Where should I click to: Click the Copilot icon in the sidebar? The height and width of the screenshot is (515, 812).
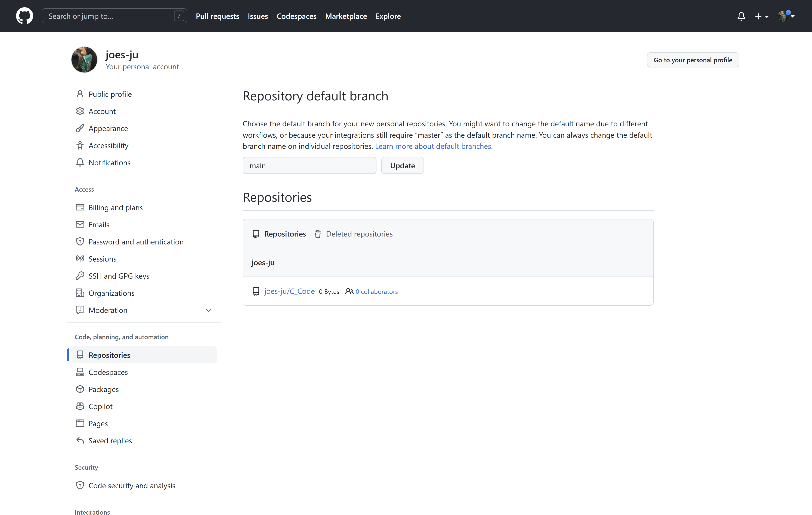click(x=80, y=407)
